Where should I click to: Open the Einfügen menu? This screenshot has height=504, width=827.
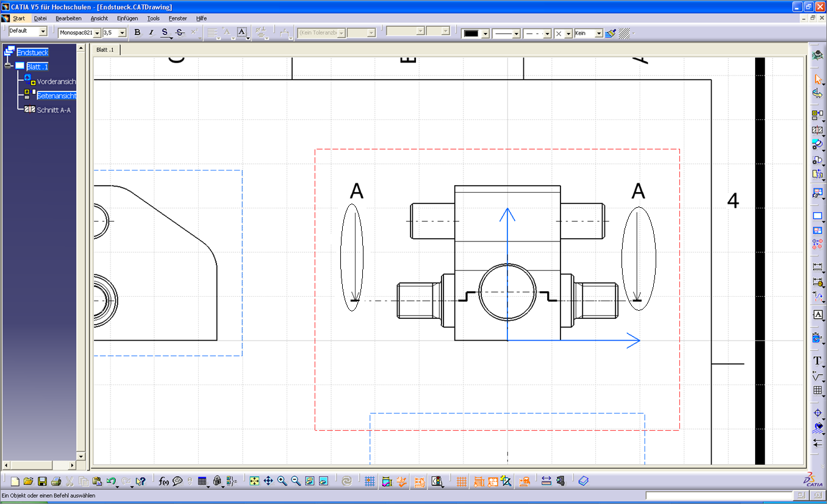click(127, 18)
